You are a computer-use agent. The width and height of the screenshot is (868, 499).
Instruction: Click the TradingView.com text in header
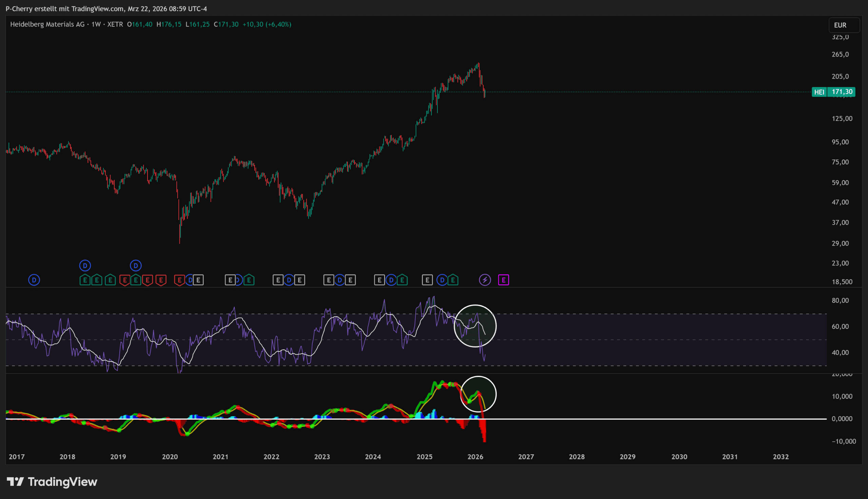click(98, 8)
